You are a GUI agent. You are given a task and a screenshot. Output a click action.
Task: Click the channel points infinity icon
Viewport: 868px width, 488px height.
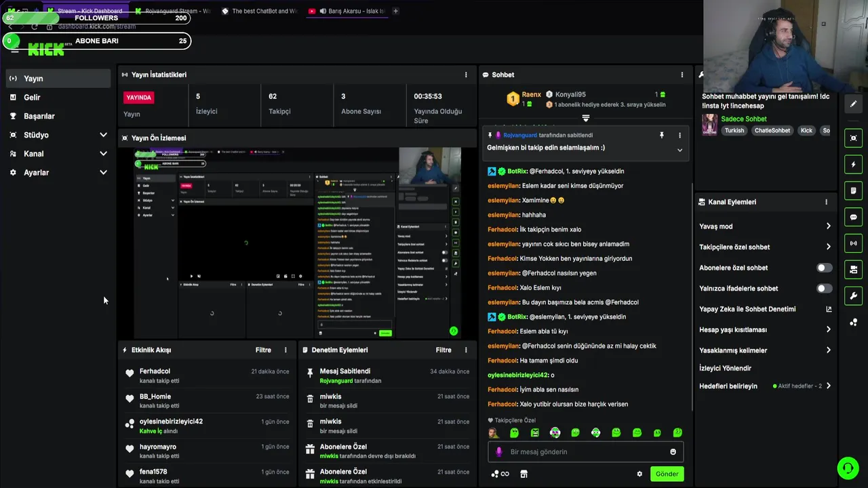pos(500,474)
